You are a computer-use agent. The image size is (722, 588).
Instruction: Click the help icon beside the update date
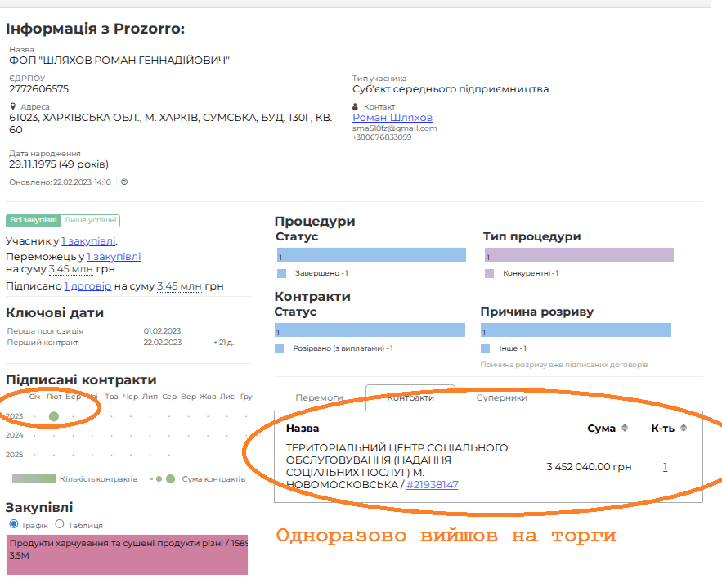tap(124, 182)
